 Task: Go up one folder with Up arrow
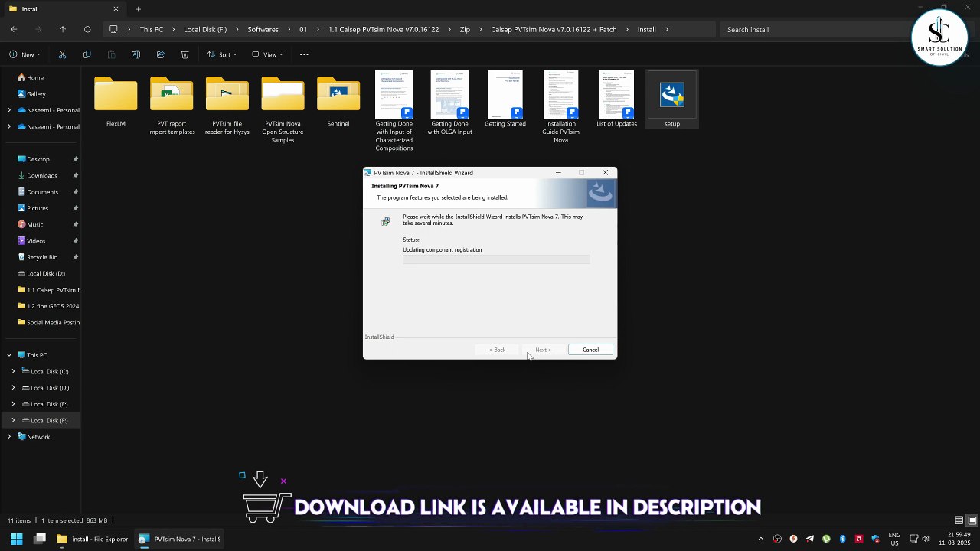click(63, 29)
